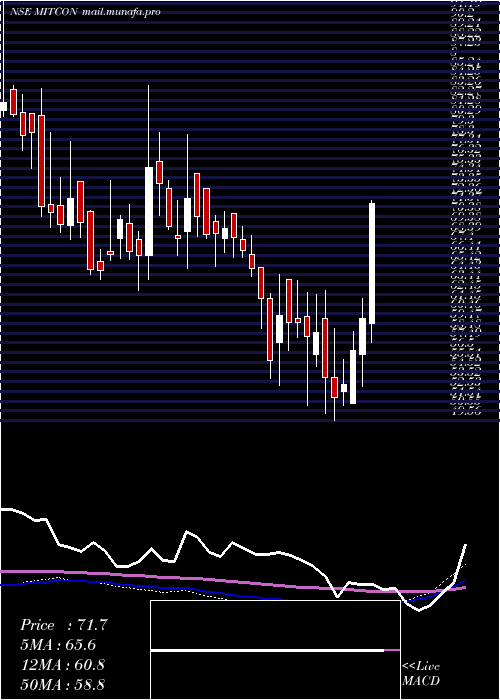
Task: Select the "12MA : 60.8" value
Action: 62,665
